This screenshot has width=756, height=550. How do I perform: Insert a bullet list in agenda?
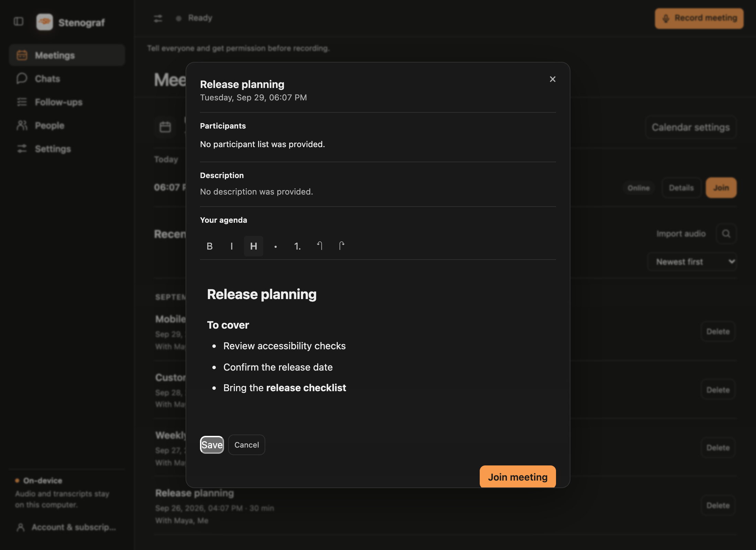pyautogui.click(x=276, y=246)
